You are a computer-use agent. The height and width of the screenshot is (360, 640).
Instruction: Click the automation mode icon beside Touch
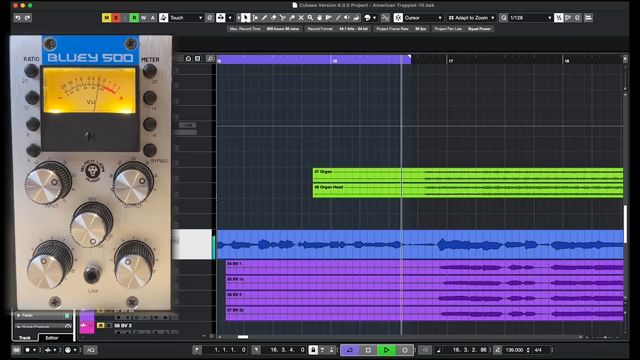click(x=164, y=18)
